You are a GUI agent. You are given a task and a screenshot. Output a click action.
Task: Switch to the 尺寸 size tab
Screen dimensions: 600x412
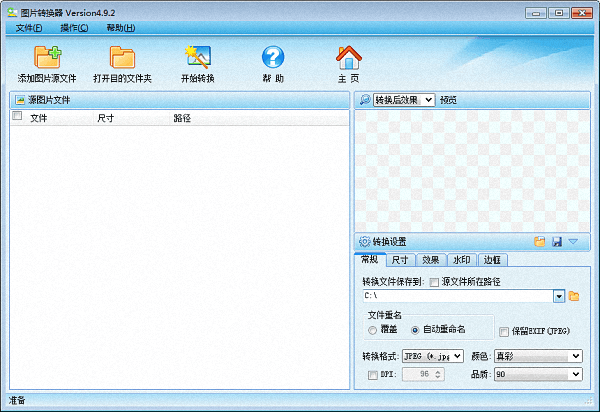399,260
